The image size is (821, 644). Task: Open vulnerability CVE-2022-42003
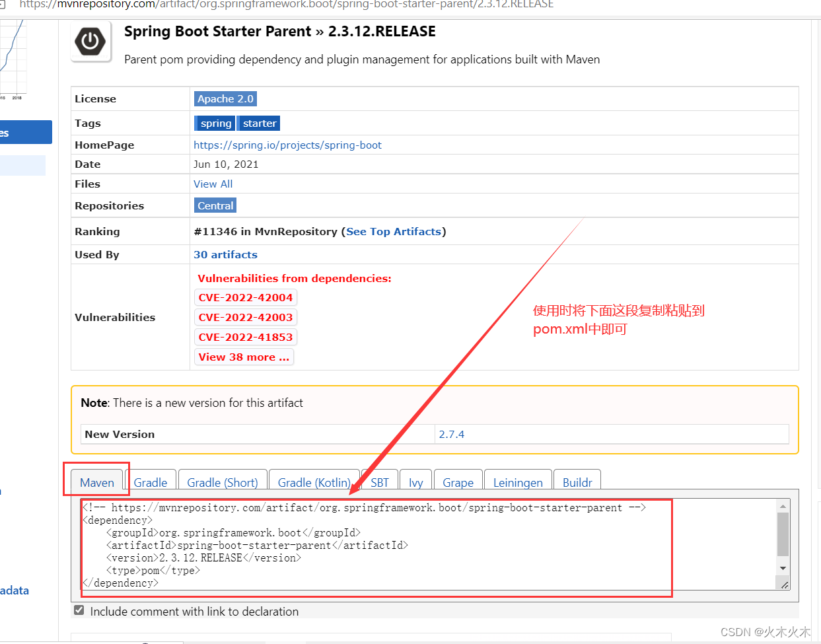tap(246, 317)
